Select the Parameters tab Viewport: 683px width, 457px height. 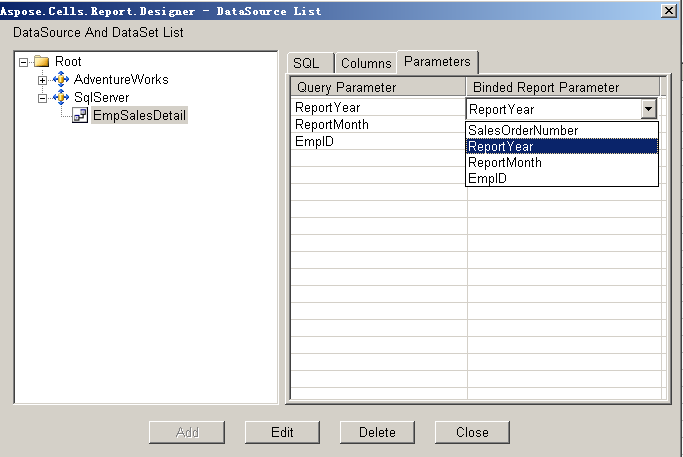click(437, 61)
